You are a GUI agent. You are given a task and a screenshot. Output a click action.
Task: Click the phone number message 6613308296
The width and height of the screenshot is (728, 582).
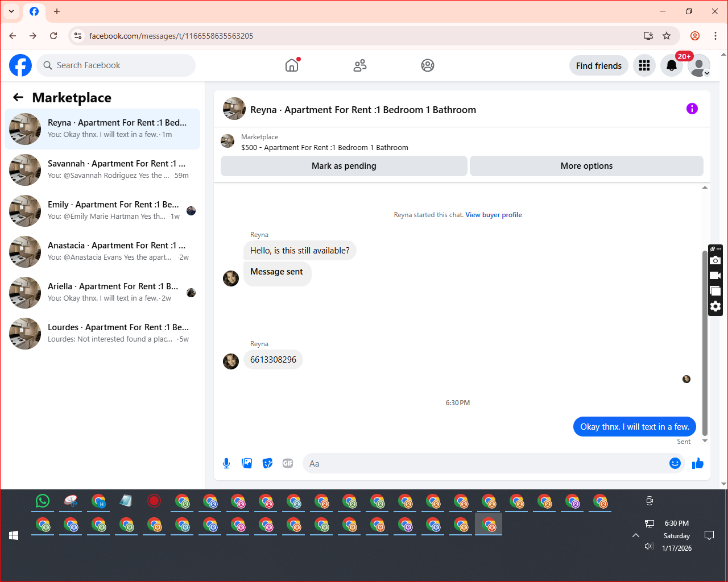click(x=273, y=360)
